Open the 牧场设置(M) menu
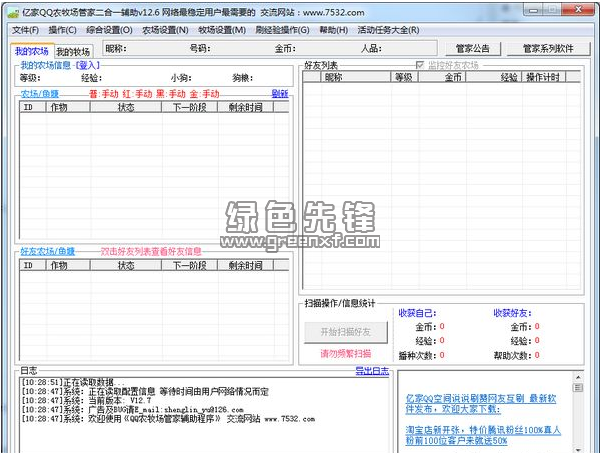This screenshot has height=453, width=601. 222,30
